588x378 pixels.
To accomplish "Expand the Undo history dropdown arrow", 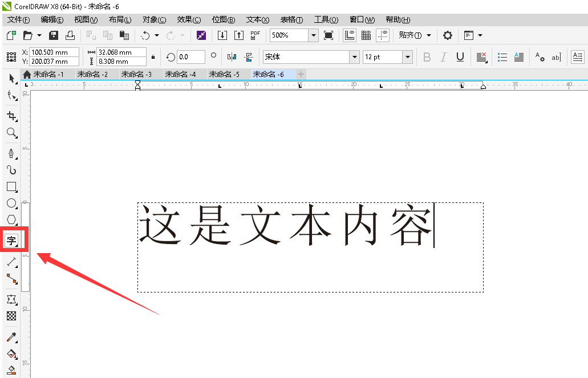I will pyautogui.click(x=157, y=35).
